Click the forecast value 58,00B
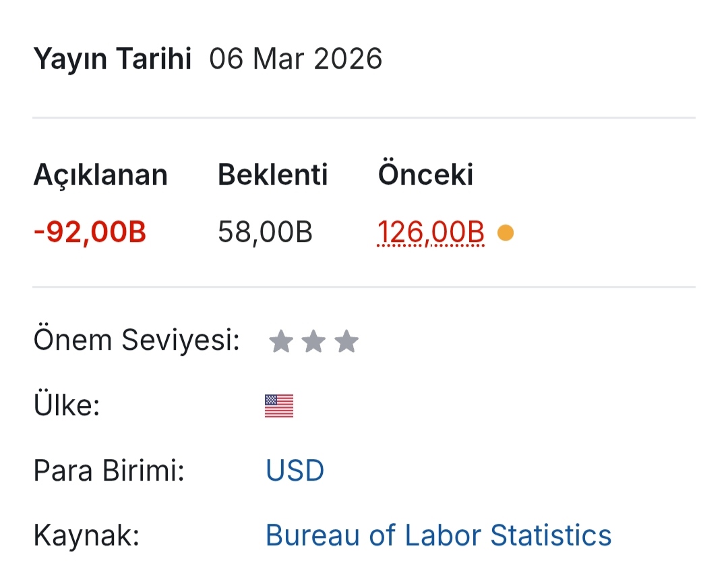Screen dimensions: 728x571 pos(265,233)
